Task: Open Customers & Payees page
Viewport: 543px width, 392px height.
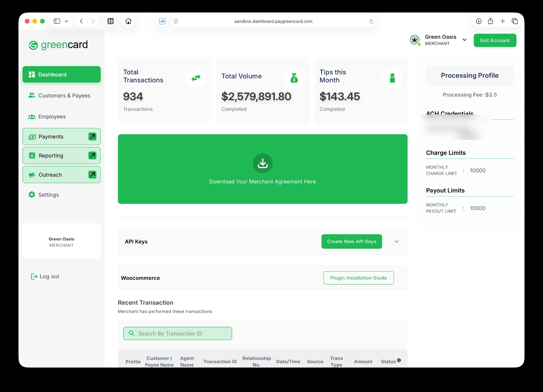Action: pos(59,96)
